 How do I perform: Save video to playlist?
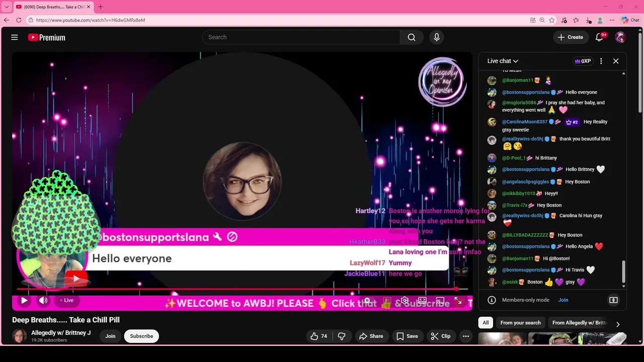407,336
